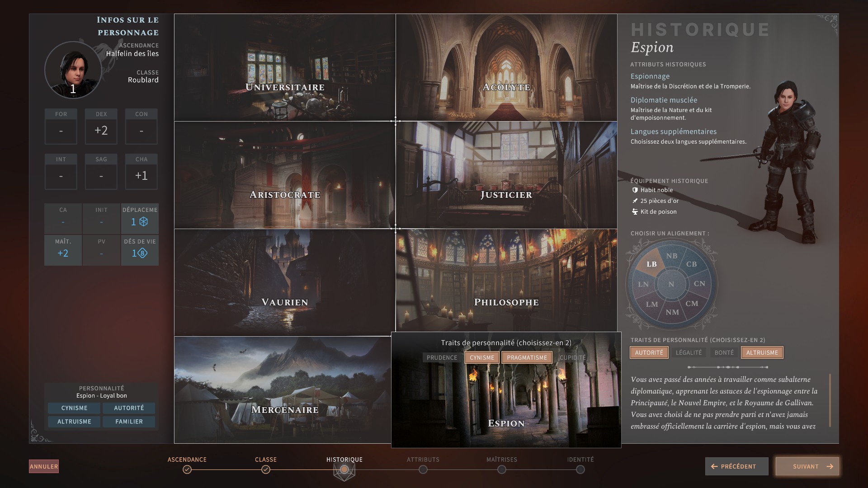
Task: Continue with the Suivant button
Action: [x=807, y=466]
